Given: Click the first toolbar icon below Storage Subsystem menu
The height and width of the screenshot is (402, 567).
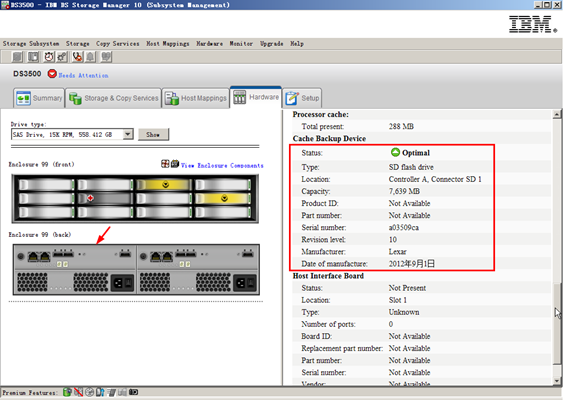Looking at the screenshot, I should click(x=17, y=57).
